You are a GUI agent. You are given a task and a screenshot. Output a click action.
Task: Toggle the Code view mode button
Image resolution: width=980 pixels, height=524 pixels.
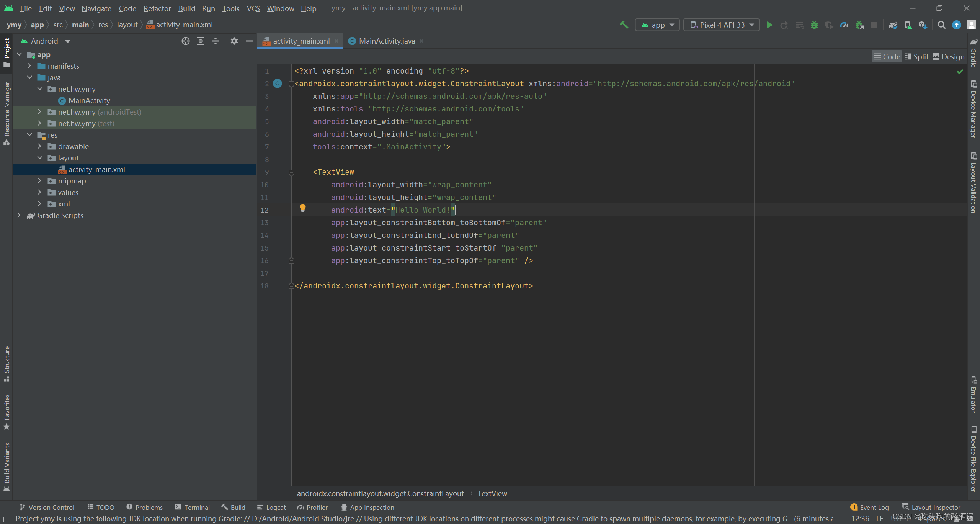(887, 57)
